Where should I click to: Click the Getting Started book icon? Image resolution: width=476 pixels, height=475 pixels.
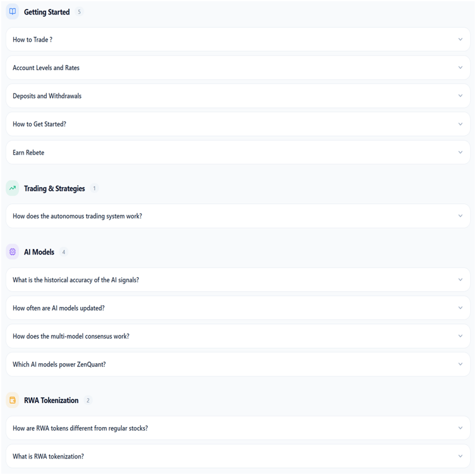tap(13, 11)
